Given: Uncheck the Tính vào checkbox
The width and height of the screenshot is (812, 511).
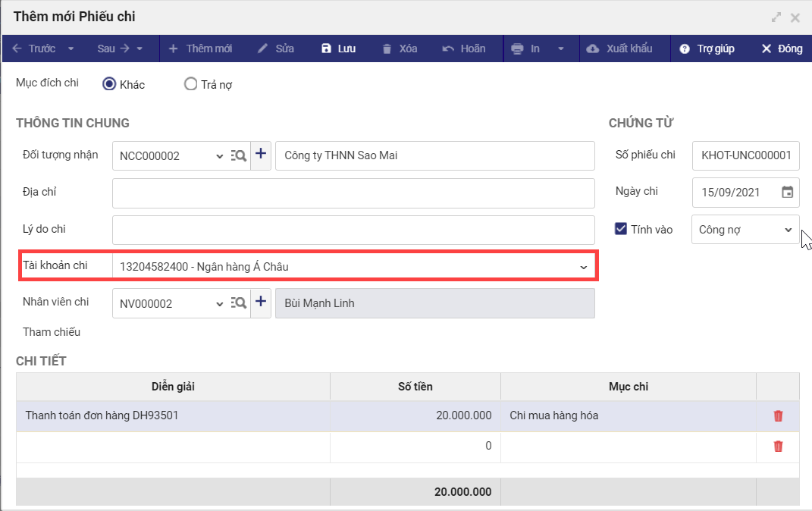Looking at the screenshot, I should click(621, 229).
